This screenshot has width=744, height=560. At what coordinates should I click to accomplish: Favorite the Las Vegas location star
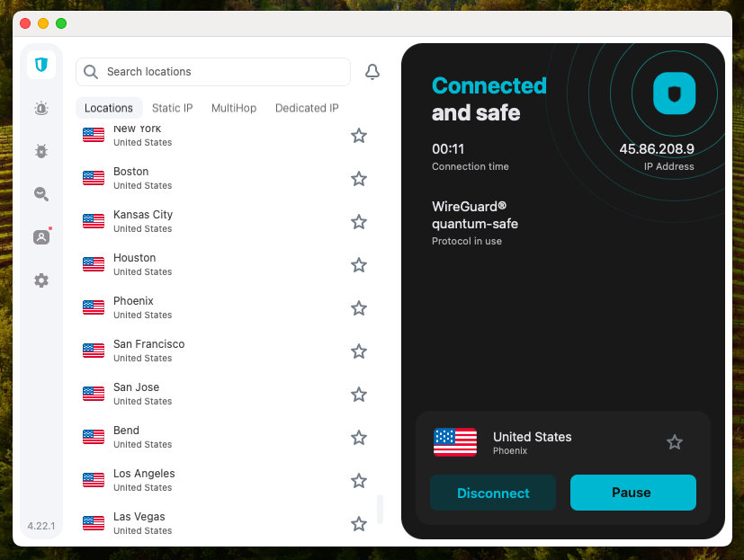(359, 524)
